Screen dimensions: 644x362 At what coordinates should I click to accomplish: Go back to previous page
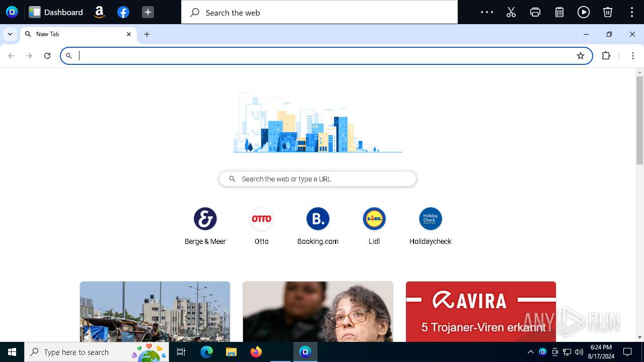coord(11,56)
